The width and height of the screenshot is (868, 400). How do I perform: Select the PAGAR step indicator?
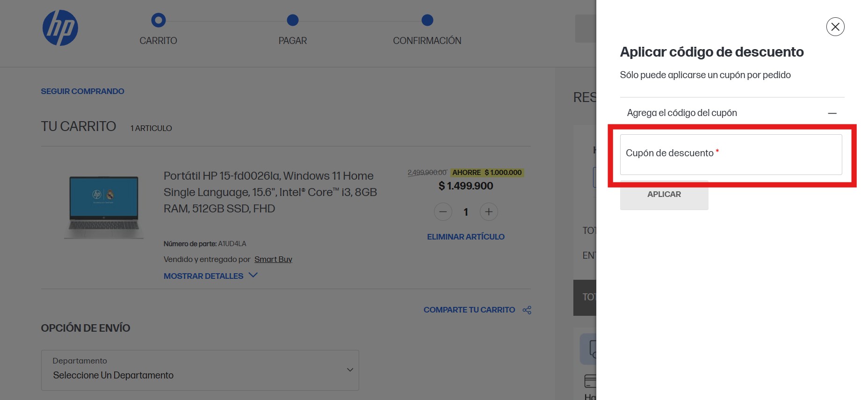[293, 20]
